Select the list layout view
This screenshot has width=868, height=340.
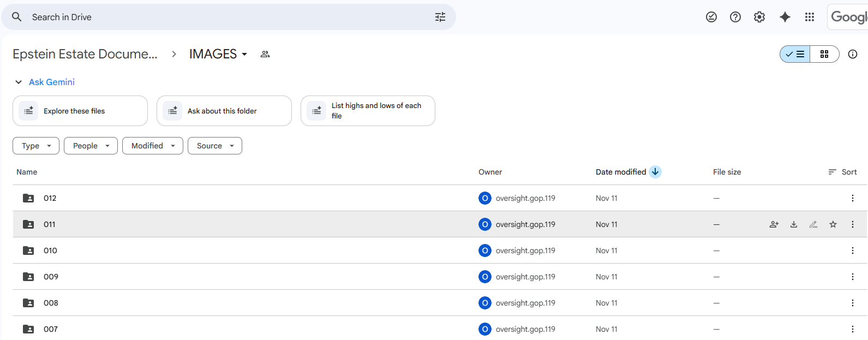pyautogui.click(x=795, y=54)
